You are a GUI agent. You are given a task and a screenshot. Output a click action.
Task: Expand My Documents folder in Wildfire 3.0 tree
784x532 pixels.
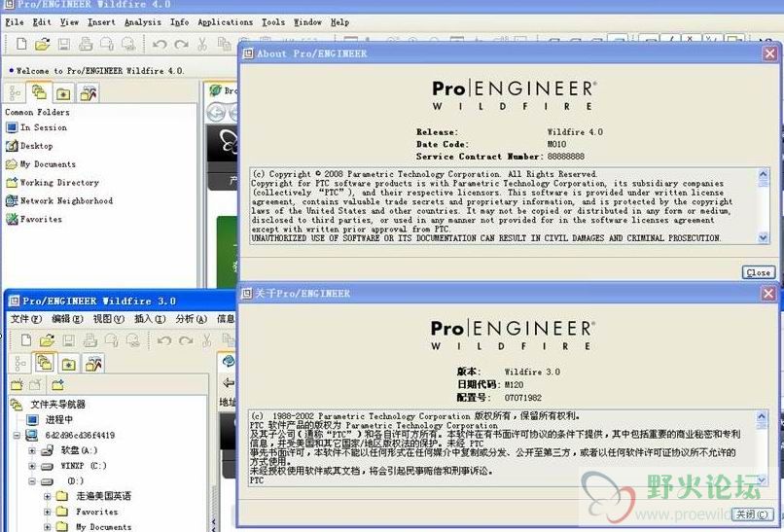click(x=47, y=527)
